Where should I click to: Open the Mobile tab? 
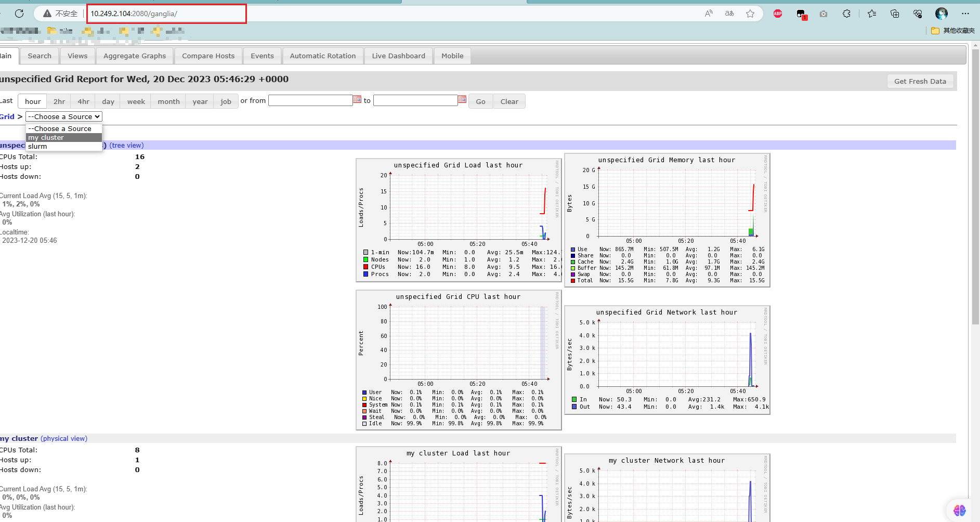452,56
